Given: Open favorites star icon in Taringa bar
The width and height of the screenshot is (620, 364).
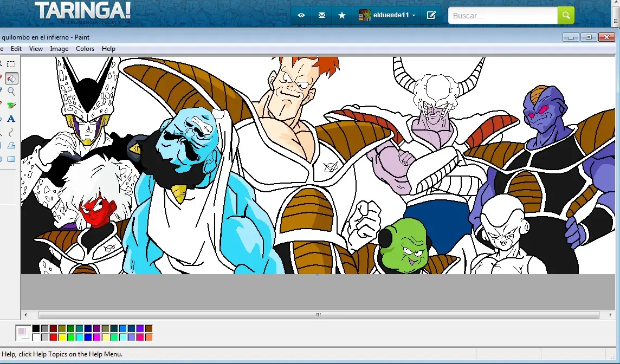Looking at the screenshot, I should coord(342,15).
